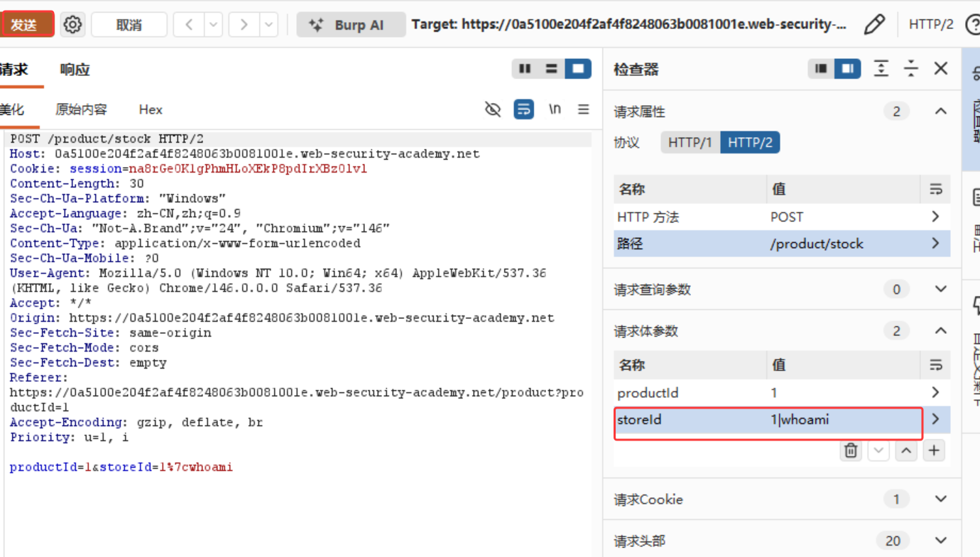
Task: Open the editor hamburger menu
Action: [584, 109]
